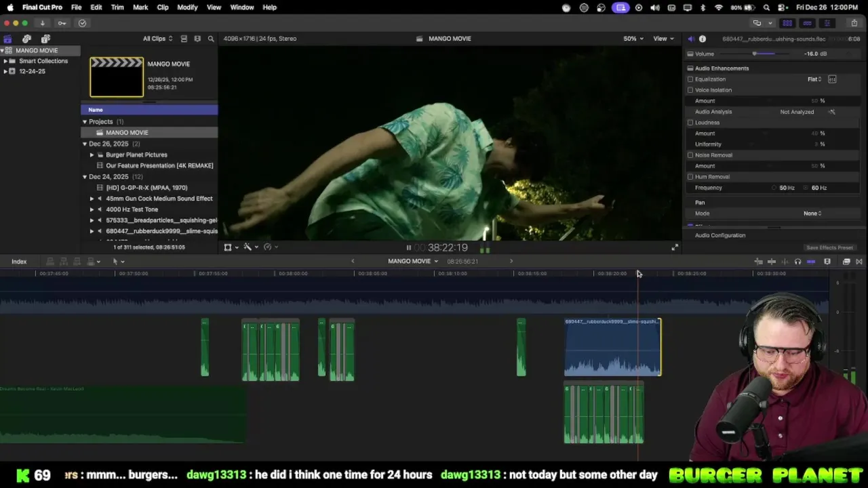Open background tasks checkmark icon

(82, 23)
